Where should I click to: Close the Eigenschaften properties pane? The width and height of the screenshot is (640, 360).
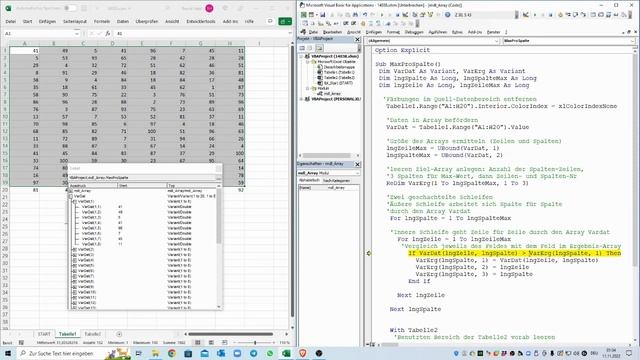[358, 164]
